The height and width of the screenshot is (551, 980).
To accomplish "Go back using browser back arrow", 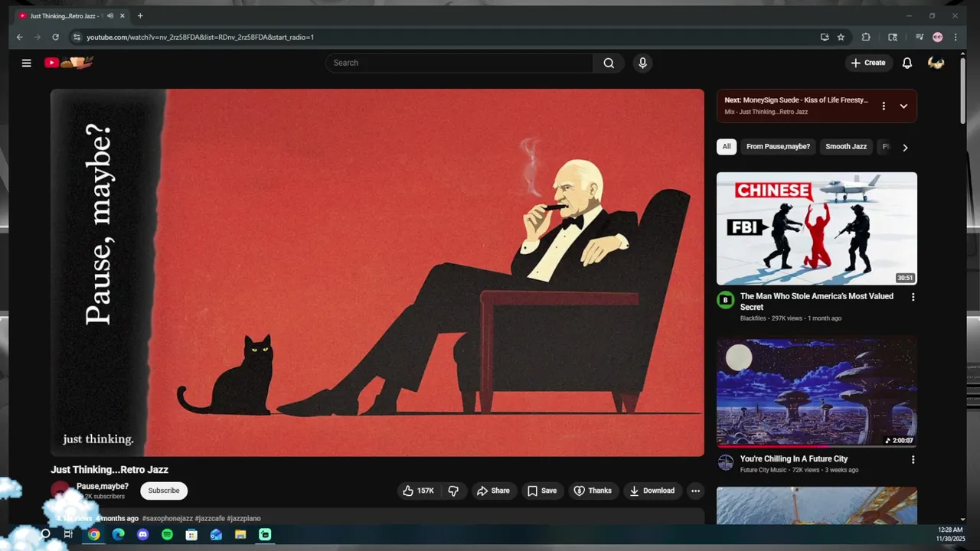I will [20, 37].
